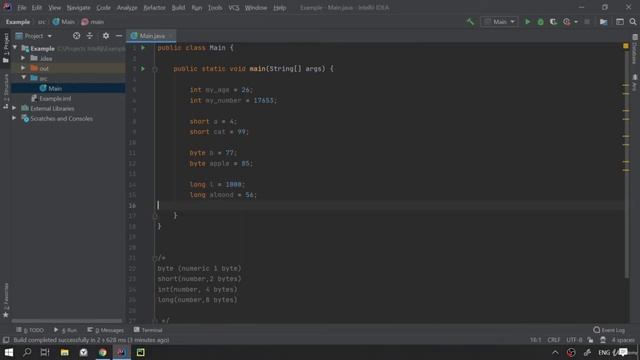Click the layout window icon beside search
The image size is (640, 360).
point(620,22)
